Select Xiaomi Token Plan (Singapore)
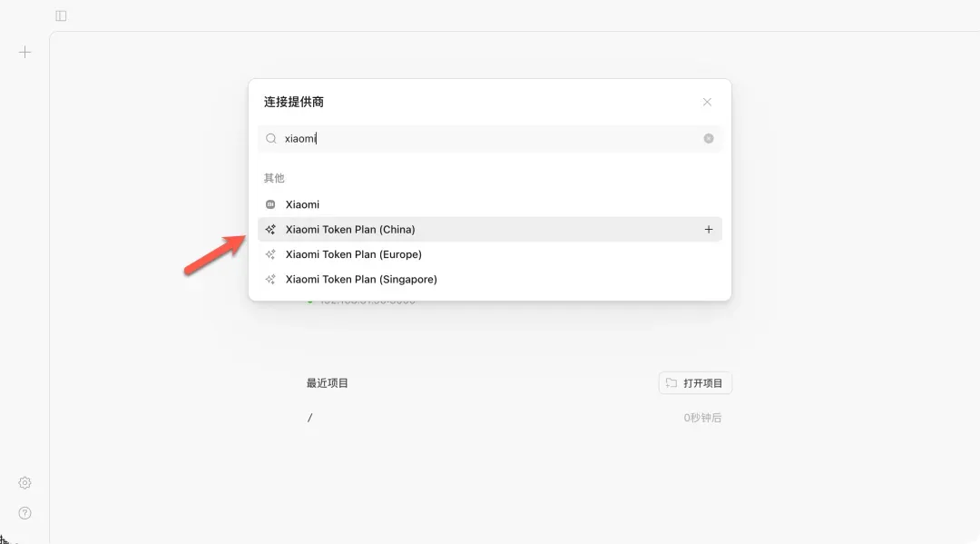The image size is (980, 544). pos(490,280)
